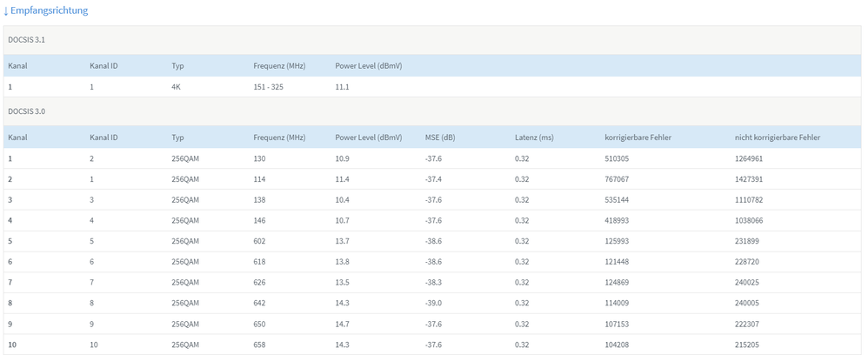Click uncorrectable errors 1038066
Screen dimensions: 868x355
point(749,220)
